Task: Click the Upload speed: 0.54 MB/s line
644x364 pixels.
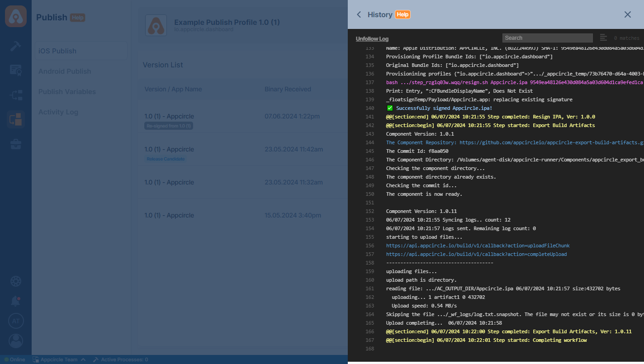Action: (424, 306)
